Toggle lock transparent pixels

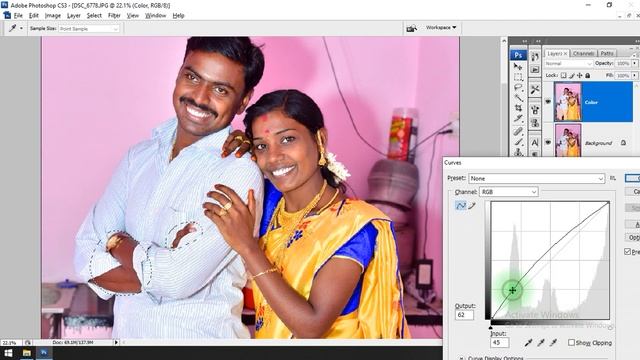563,76
